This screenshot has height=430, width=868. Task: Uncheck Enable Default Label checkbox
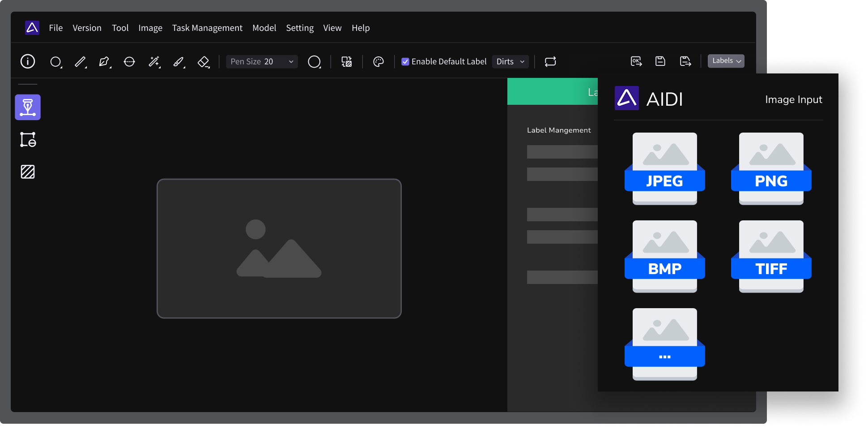point(405,62)
